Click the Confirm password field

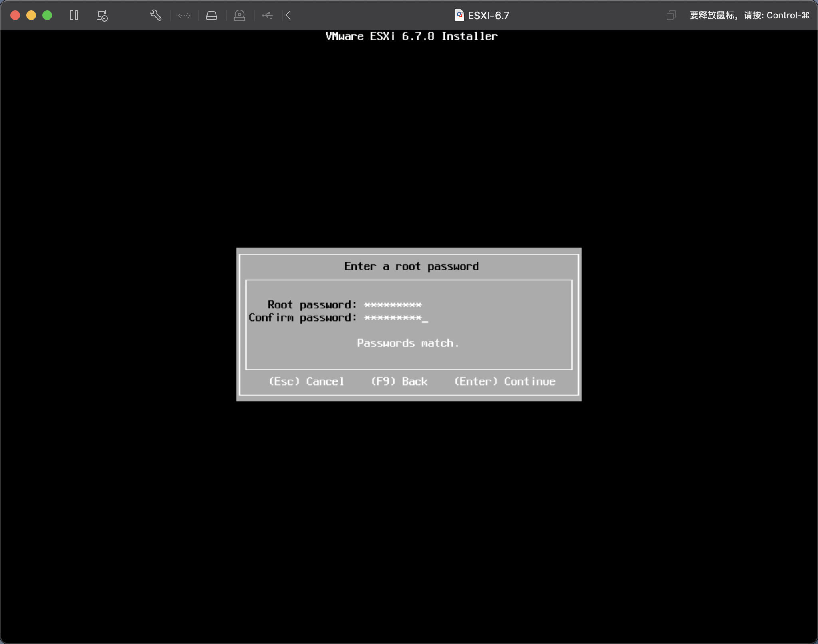point(393,318)
